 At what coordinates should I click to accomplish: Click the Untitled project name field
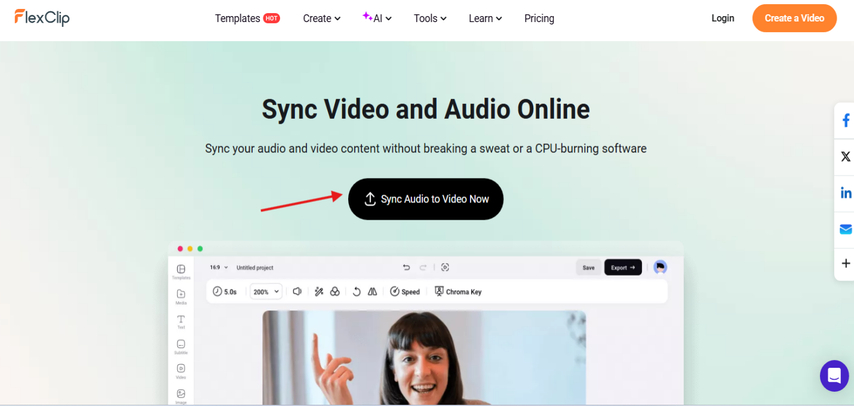tap(255, 268)
